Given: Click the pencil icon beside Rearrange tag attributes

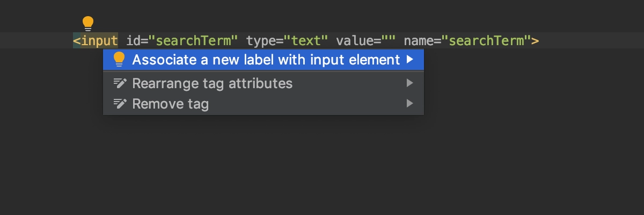Looking at the screenshot, I should pyautogui.click(x=120, y=83).
